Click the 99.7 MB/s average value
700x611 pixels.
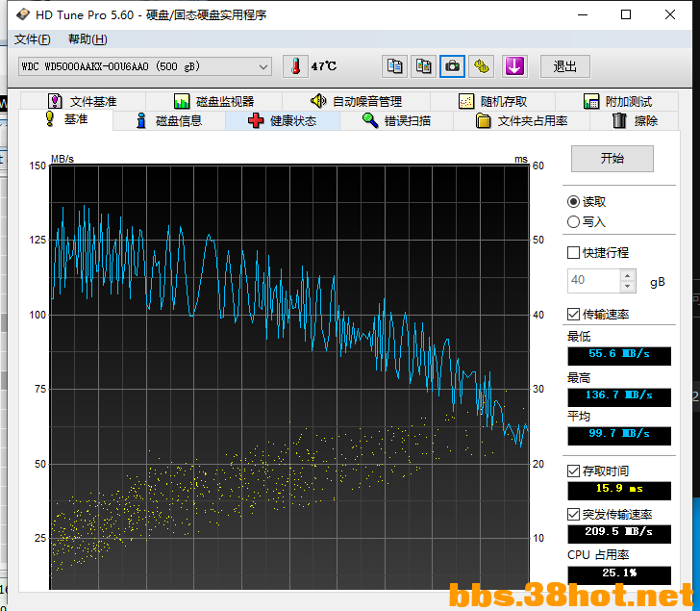click(x=619, y=436)
